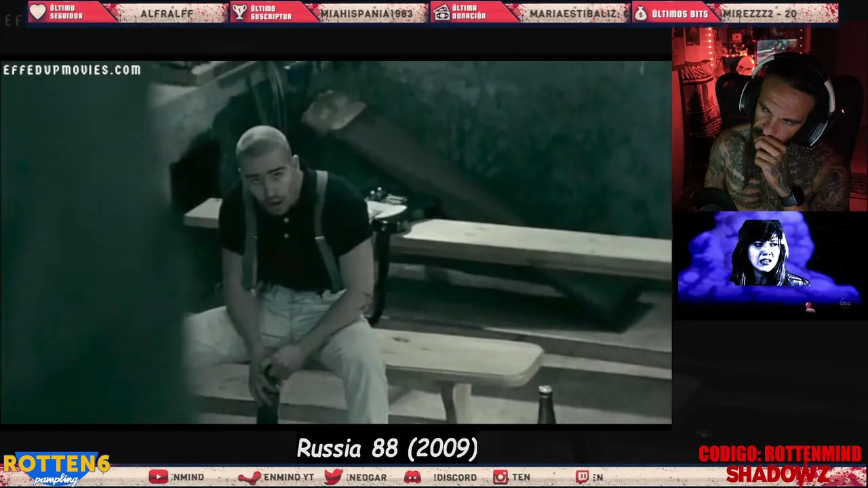The height and width of the screenshot is (488, 868).
Task: Click the streamer webcam feed
Action: 770,119
